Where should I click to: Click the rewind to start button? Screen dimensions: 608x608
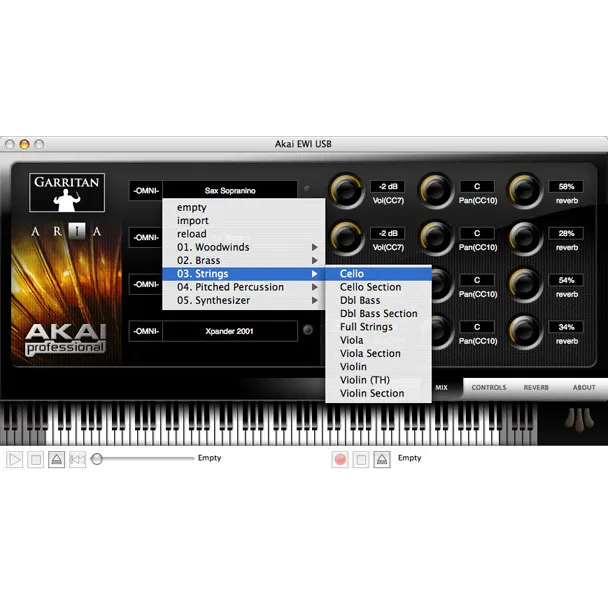78,459
